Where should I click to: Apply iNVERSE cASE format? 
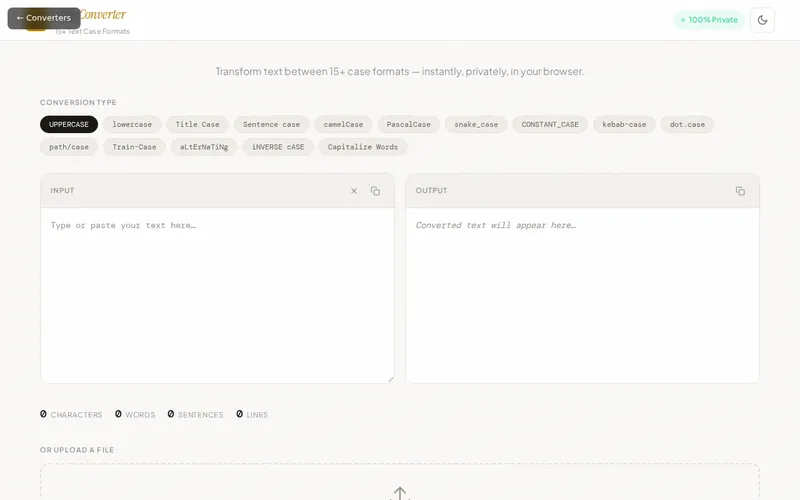click(x=278, y=147)
